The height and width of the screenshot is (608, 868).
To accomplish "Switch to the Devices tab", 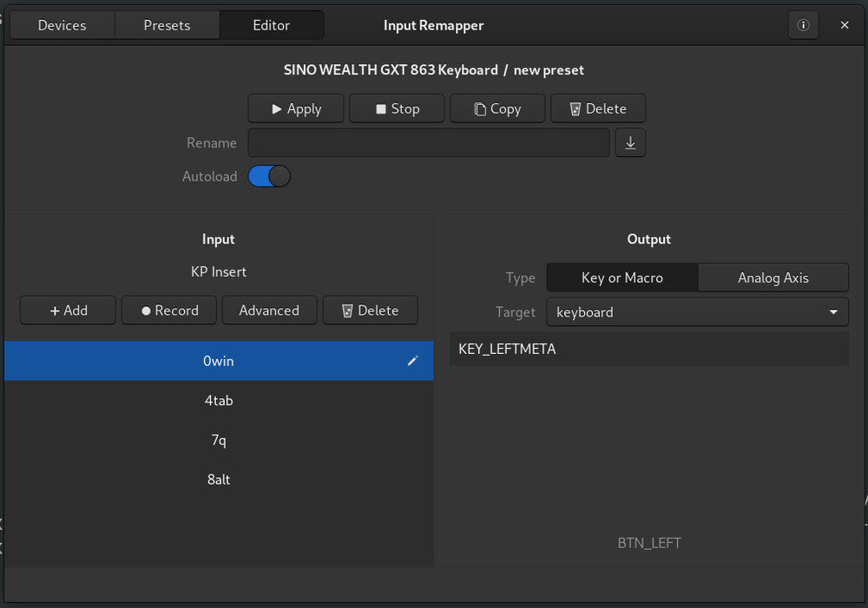I will (x=62, y=25).
